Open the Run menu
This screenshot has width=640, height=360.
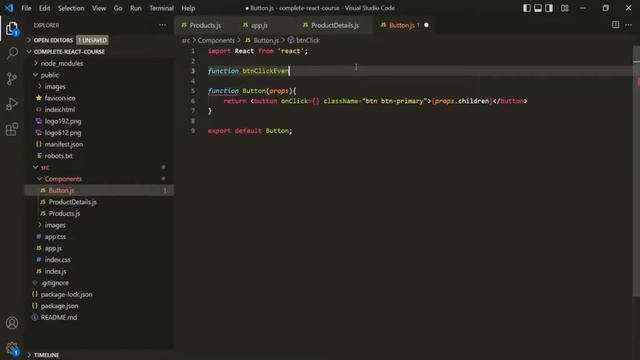(136, 8)
